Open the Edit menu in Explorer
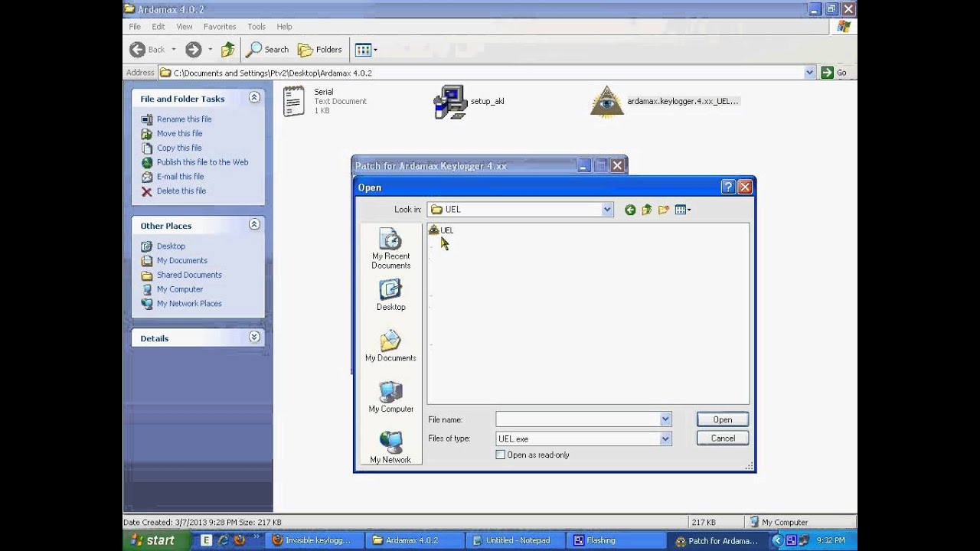Image resolution: width=980 pixels, height=551 pixels. tap(158, 26)
